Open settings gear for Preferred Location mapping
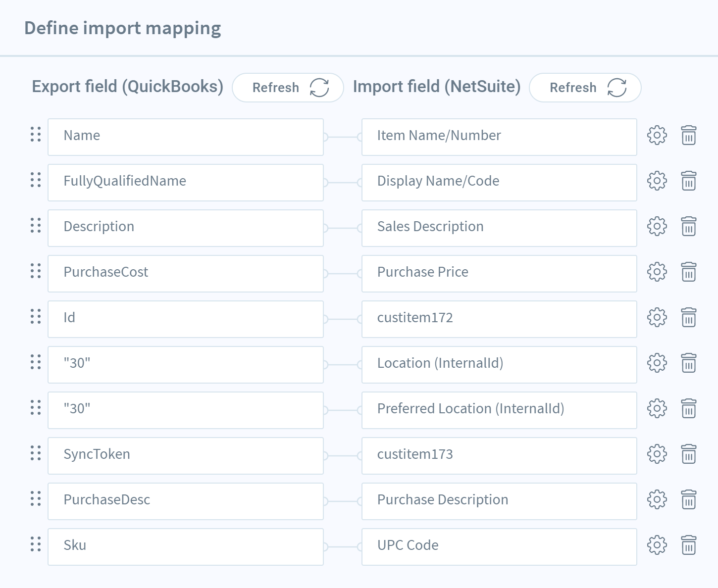718x588 pixels. click(657, 408)
